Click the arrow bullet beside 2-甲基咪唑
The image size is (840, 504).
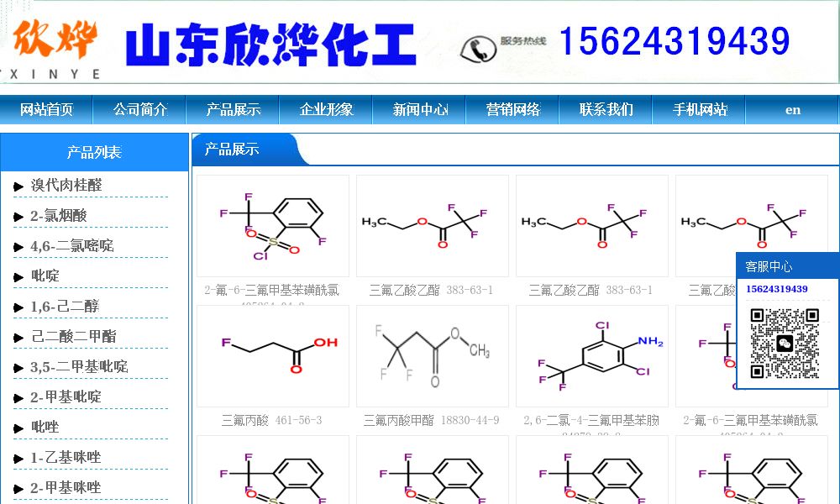point(18,489)
